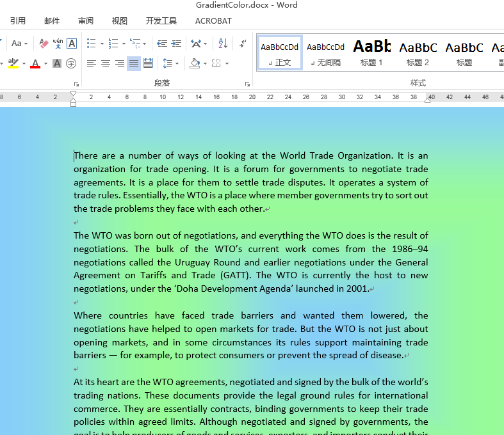Apply yellow text highlight color
This screenshot has width=504, height=435.
[13, 63]
